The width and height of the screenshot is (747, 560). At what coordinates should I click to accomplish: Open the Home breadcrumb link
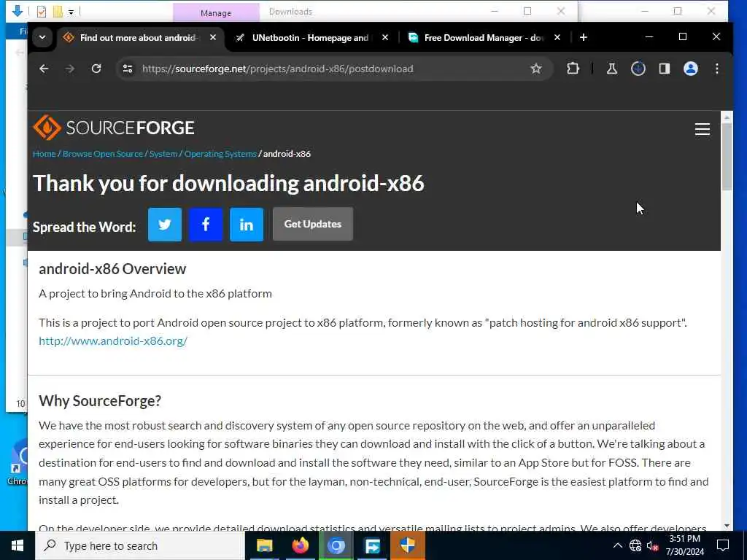coord(44,154)
